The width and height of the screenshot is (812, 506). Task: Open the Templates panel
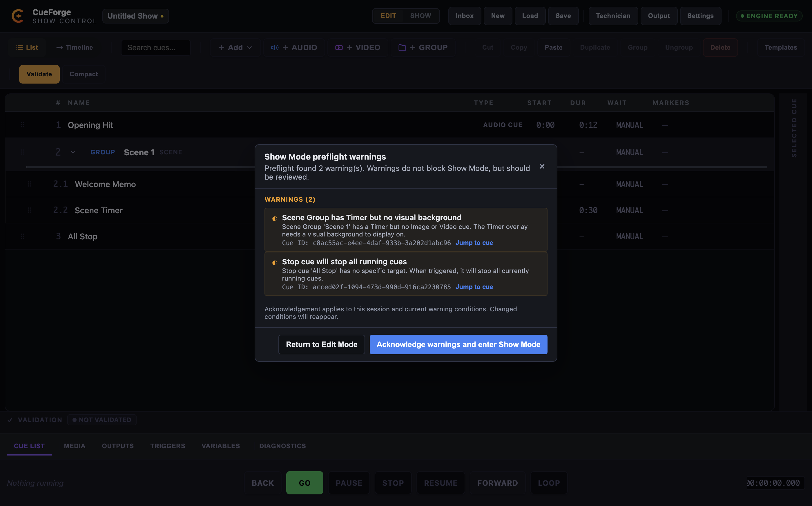click(x=781, y=48)
